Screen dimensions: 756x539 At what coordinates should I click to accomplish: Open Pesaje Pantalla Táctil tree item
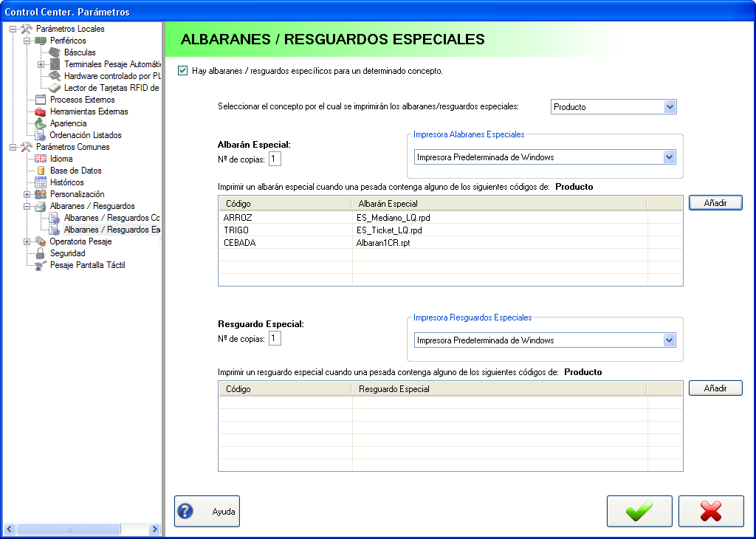[87, 265]
